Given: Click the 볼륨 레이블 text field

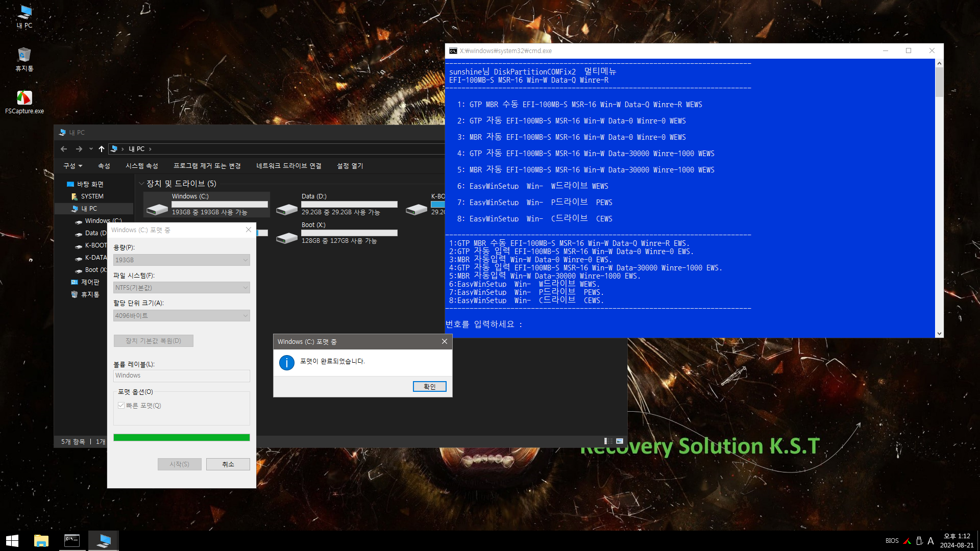Looking at the screenshot, I should coord(182,375).
